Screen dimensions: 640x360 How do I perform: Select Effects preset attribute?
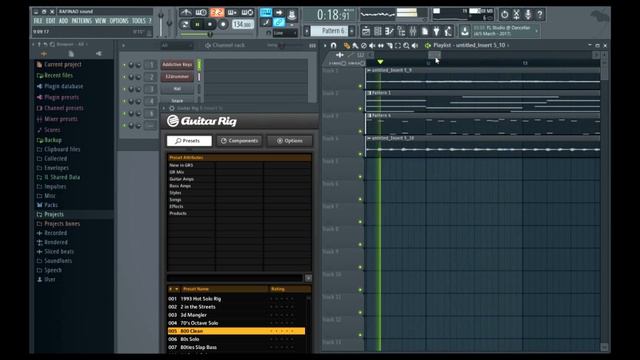[x=176, y=207]
